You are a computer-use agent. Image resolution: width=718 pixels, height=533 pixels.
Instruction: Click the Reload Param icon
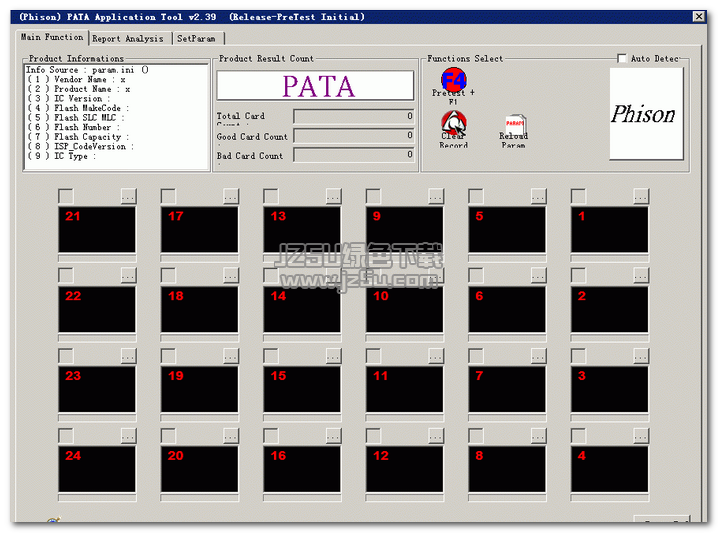515,125
